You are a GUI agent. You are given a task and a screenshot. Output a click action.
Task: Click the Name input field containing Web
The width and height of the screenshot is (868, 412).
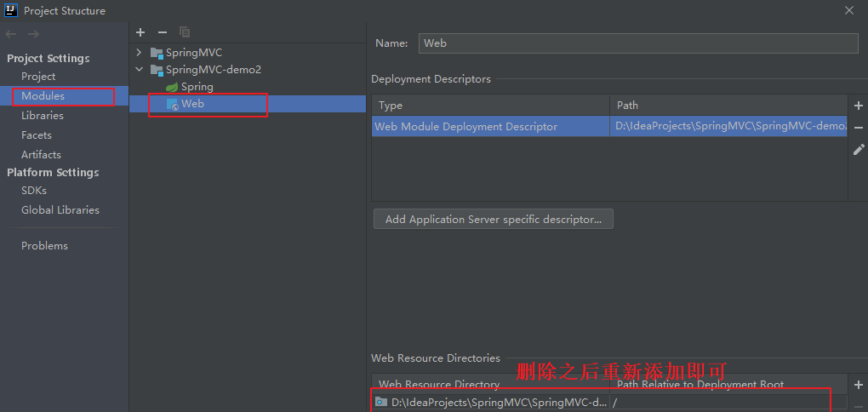[x=638, y=43]
